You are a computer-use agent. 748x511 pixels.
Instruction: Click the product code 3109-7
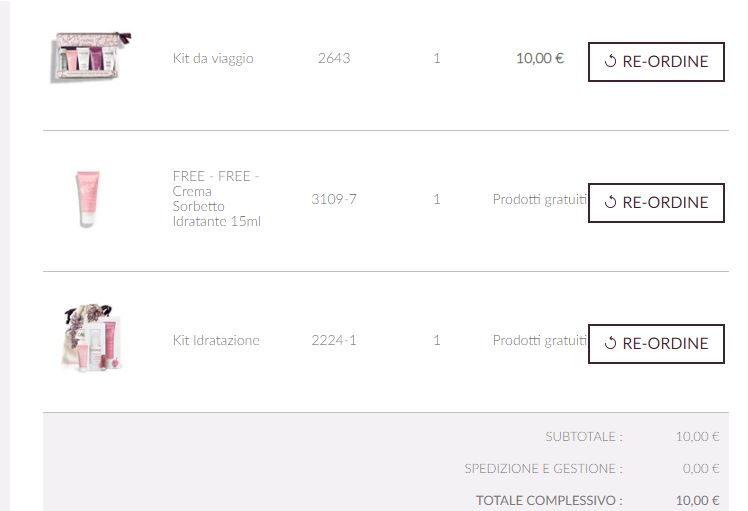334,199
